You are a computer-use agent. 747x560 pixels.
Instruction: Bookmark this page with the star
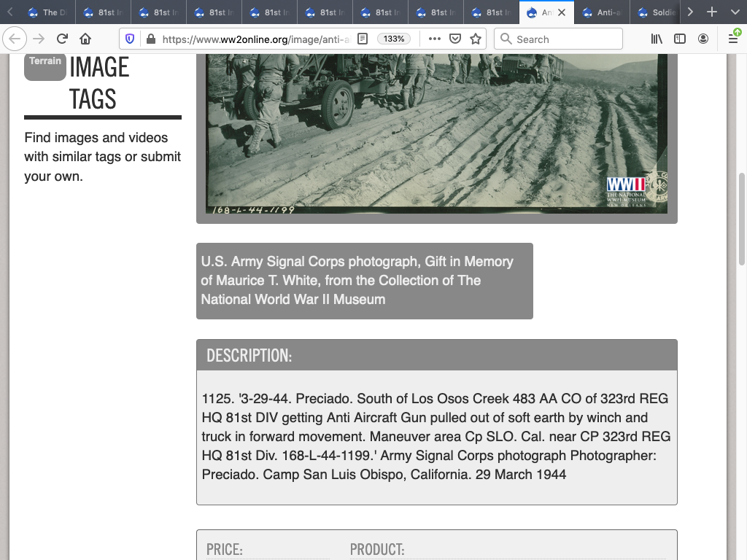[476, 39]
